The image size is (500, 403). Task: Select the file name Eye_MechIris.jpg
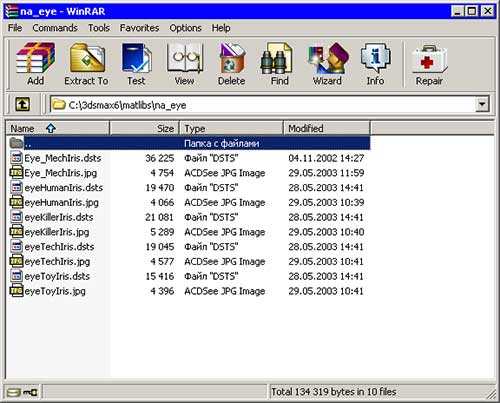coord(61,173)
